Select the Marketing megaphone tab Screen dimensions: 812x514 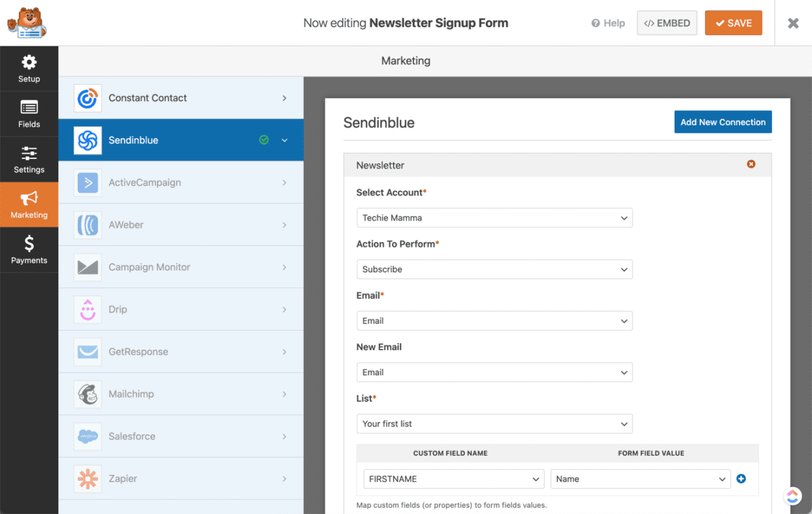coord(29,205)
